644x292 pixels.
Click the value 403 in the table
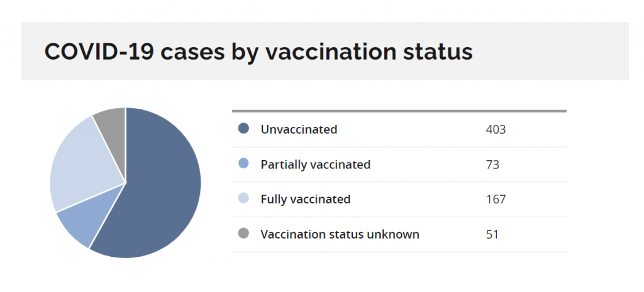[x=496, y=129]
